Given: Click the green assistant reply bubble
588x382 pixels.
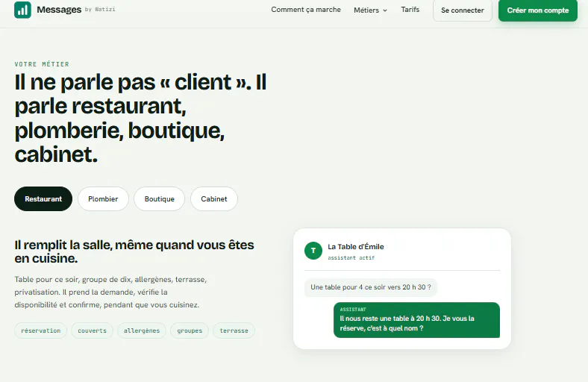Looking at the screenshot, I should coord(416,320).
